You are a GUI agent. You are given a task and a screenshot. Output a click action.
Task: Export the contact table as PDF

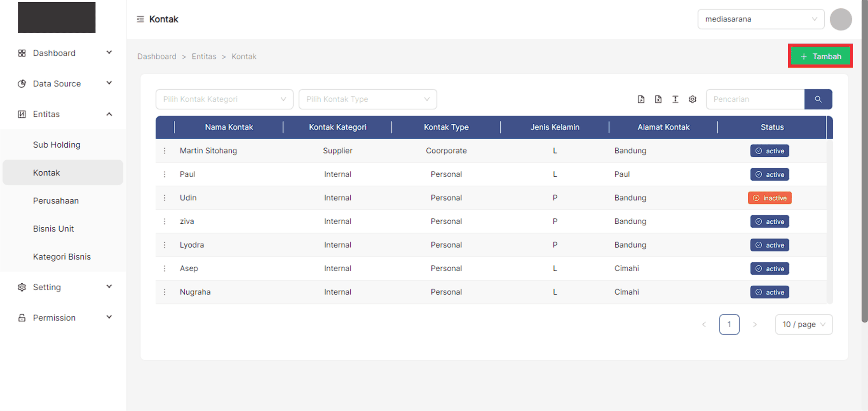pyautogui.click(x=641, y=99)
